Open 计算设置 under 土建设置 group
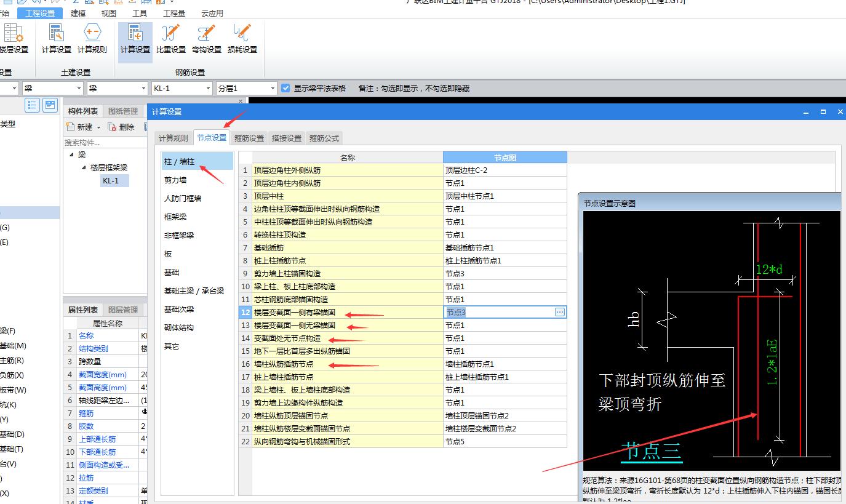This screenshot has height=504, width=846. (57, 40)
